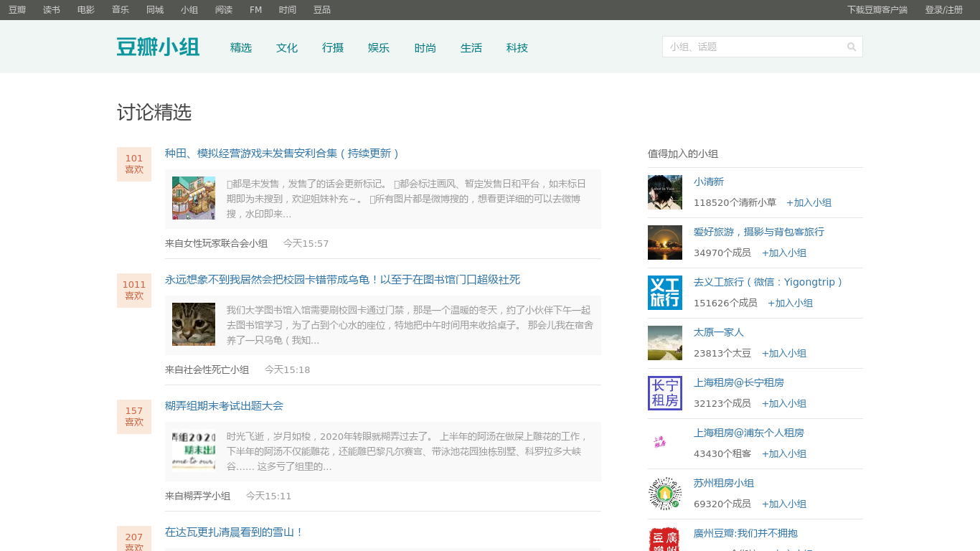Click 登录/注册 link

pos(944,10)
